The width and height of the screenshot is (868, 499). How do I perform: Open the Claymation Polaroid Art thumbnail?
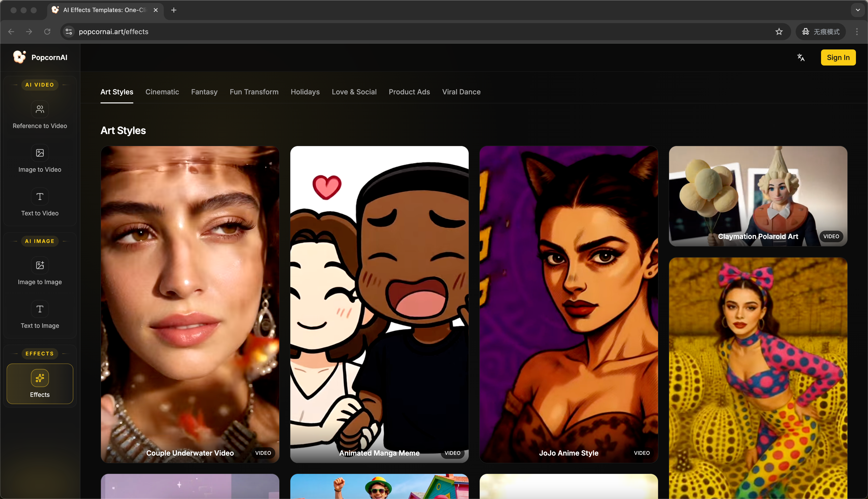click(757, 196)
